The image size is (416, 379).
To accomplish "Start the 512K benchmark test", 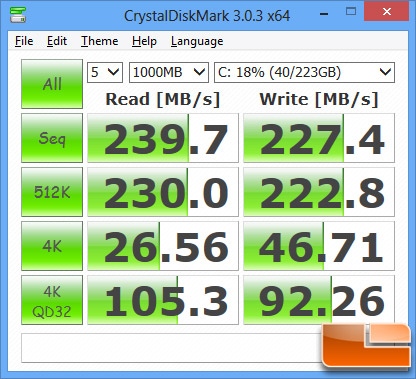I will (x=52, y=192).
